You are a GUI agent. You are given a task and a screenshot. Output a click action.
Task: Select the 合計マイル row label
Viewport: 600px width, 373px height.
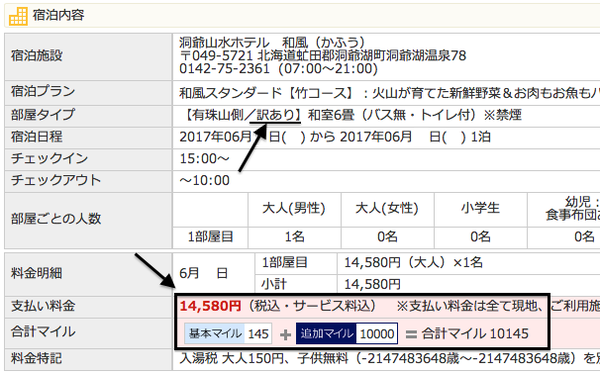43,332
